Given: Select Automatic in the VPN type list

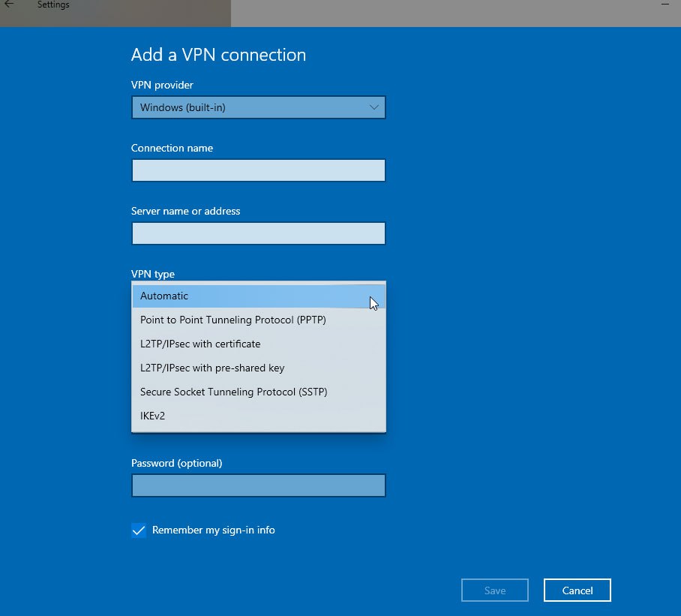Looking at the screenshot, I should (x=259, y=296).
